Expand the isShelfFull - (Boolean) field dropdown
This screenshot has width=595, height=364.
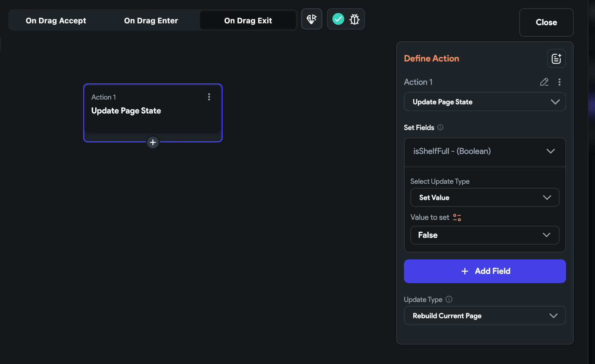click(485, 151)
